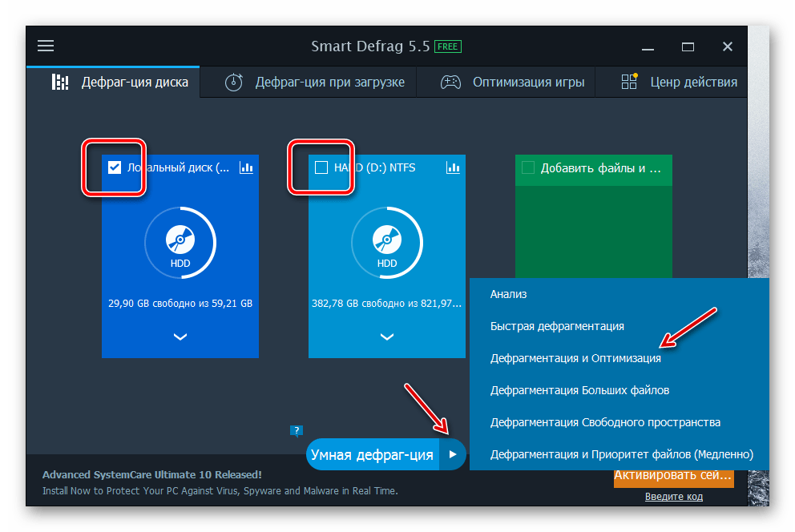The image size is (795, 532).
Task: Open the Введите код link
Action: coord(674,497)
